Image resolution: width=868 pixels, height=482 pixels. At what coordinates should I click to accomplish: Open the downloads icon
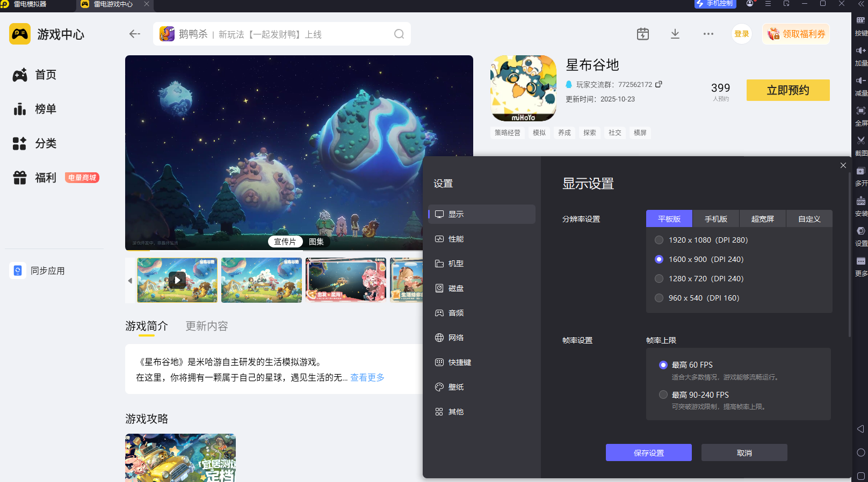pos(675,34)
